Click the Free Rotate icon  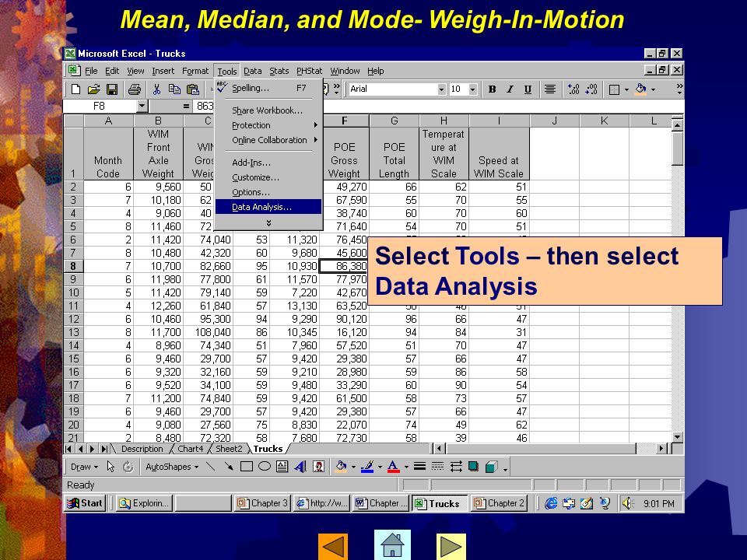pos(128,467)
